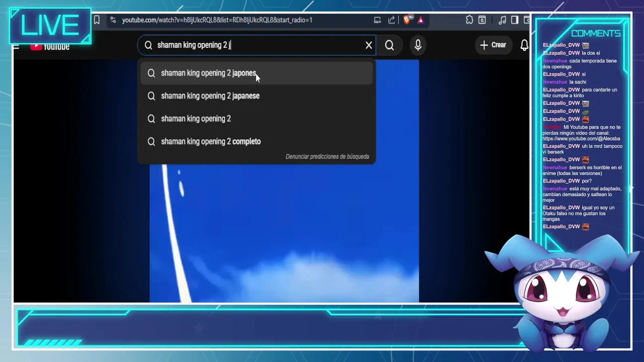Open site settings icon beside the URL
This screenshot has width=644, height=362.
(113, 20)
